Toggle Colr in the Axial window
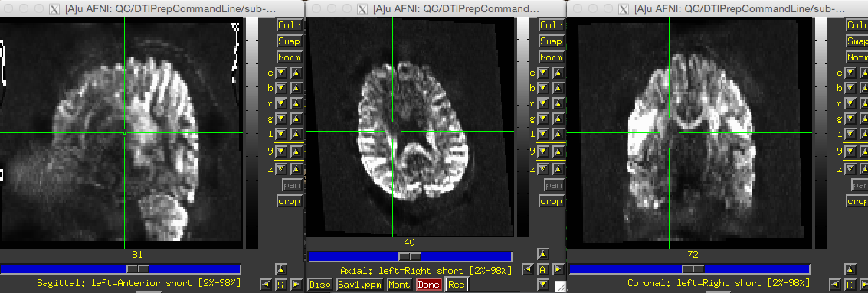The image size is (868, 293). (x=550, y=25)
